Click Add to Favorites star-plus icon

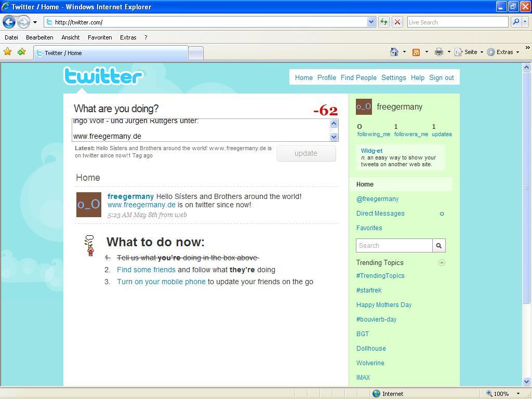[22, 51]
